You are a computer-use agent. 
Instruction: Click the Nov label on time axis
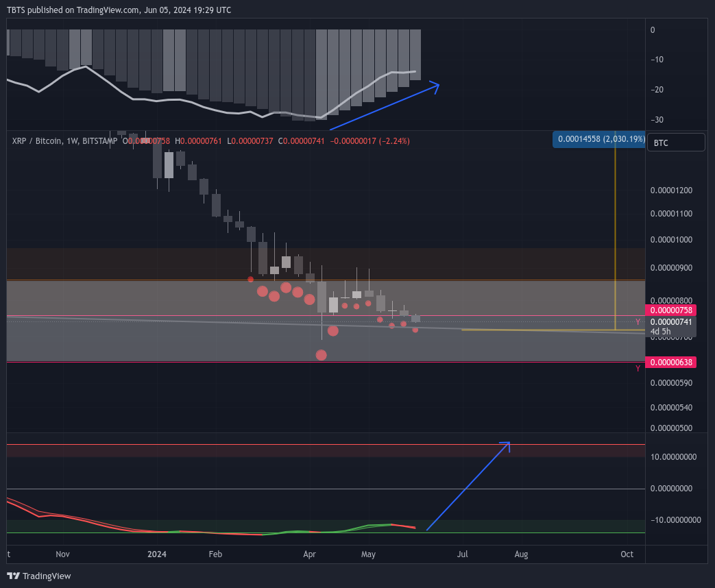pos(62,554)
